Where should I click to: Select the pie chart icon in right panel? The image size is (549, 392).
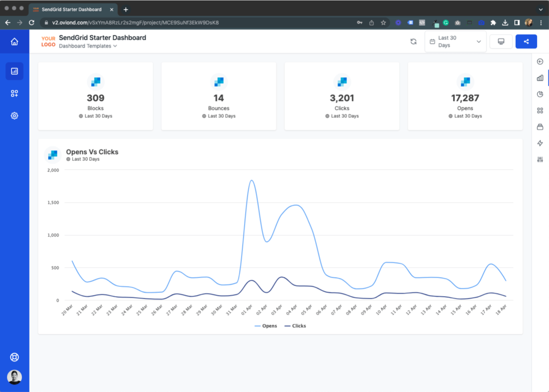tap(540, 94)
